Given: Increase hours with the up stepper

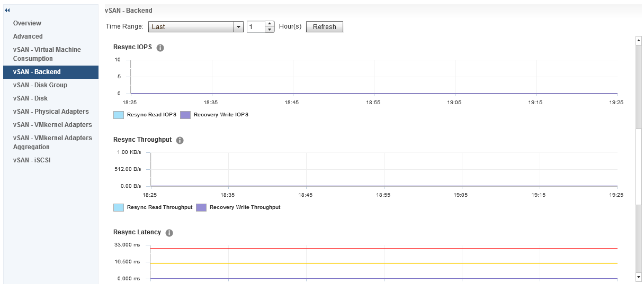Looking at the screenshot, I should 270,24.
